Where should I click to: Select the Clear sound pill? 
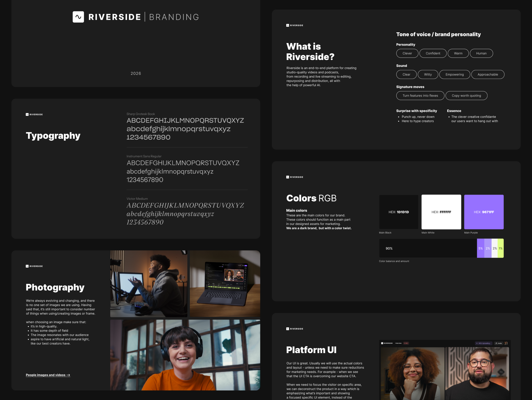tap(406, 75)
